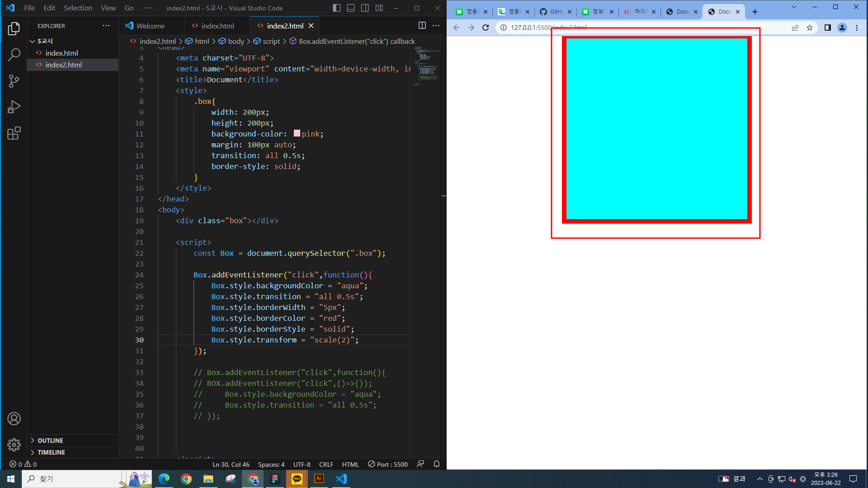Switch to the index.html editor tab
Viewport: 868px width, 488px height.
pos(217,26)
